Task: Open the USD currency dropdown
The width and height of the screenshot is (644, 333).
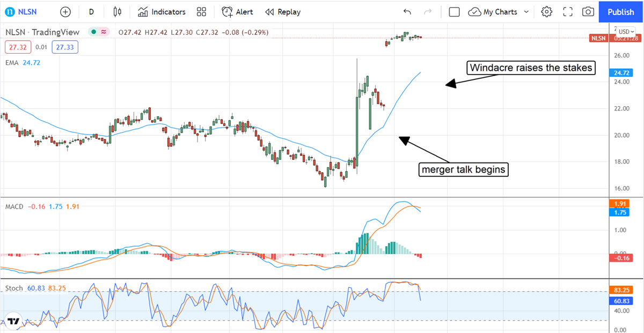Action: click(x=625, y=32)
